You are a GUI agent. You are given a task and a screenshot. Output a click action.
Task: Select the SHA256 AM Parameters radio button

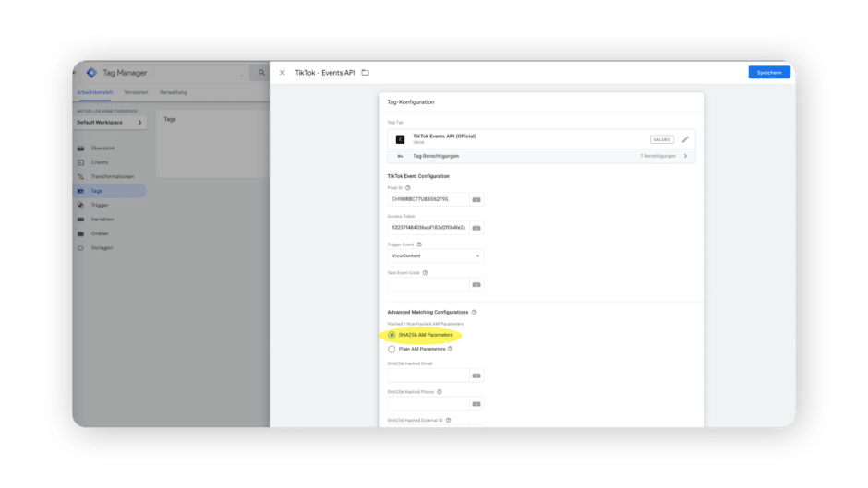coord(392,335)
